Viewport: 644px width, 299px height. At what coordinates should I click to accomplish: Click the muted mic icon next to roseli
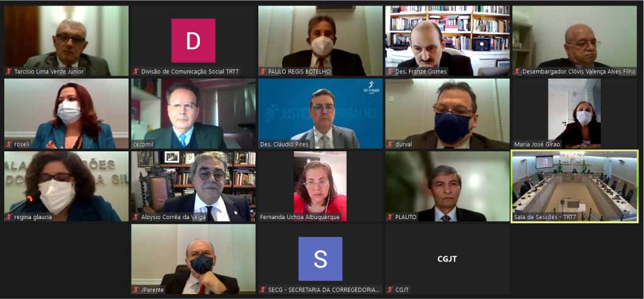click(x=9, y=145)
